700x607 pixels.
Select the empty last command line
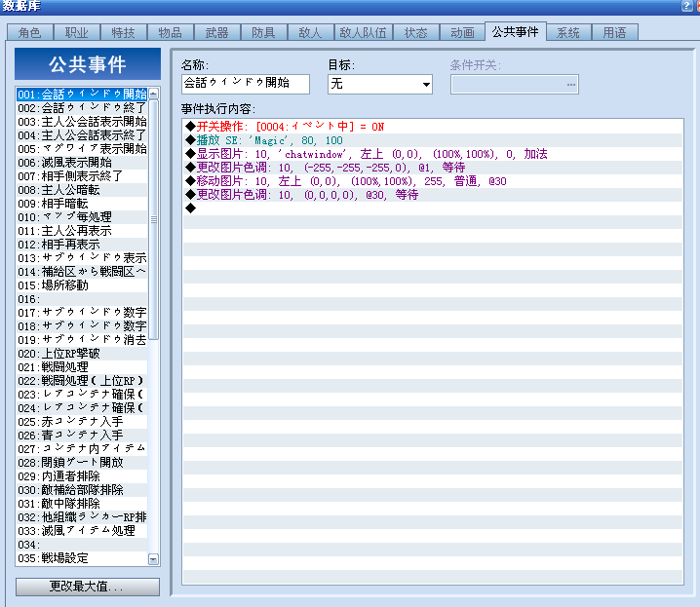pyautogui.click(x=433, y=209)
